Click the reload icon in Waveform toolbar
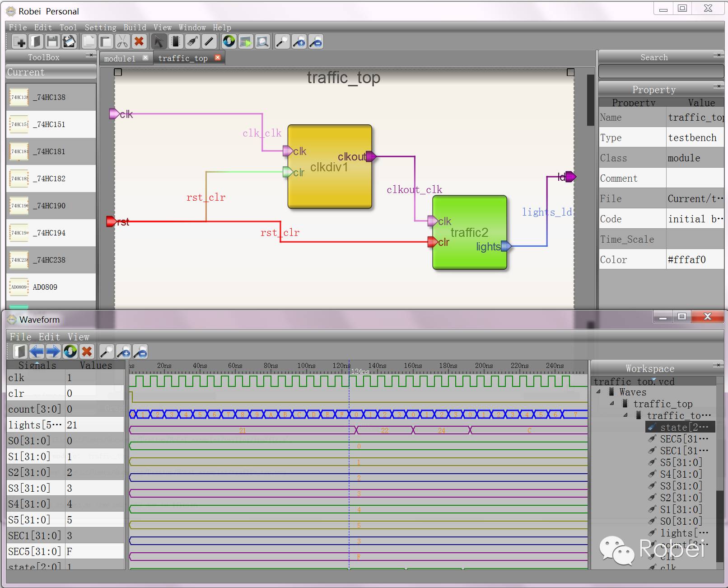The width and height of the screenshot is (728, 588). (70, 351)
